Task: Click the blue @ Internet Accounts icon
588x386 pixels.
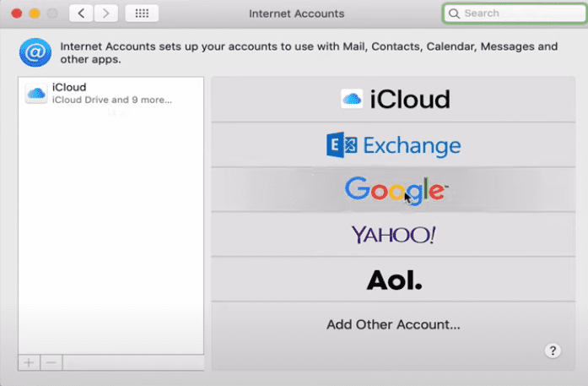Action: click(x=35, y=53)
